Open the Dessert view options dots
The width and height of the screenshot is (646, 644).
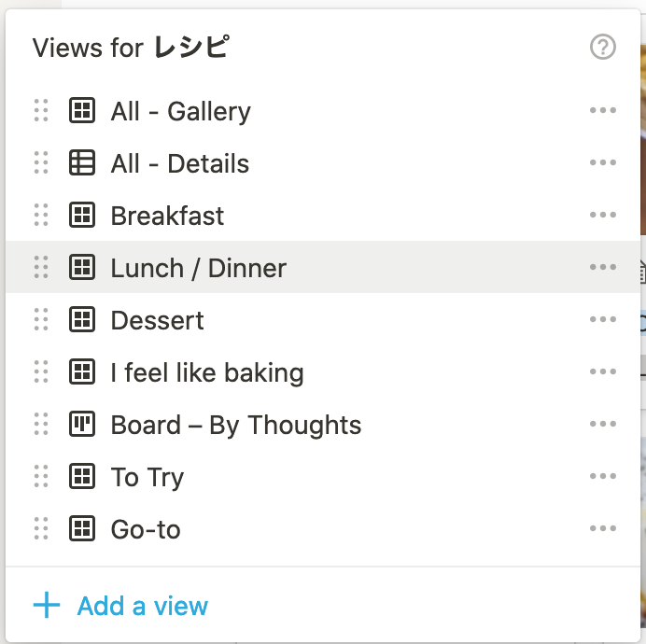point(602,319)
